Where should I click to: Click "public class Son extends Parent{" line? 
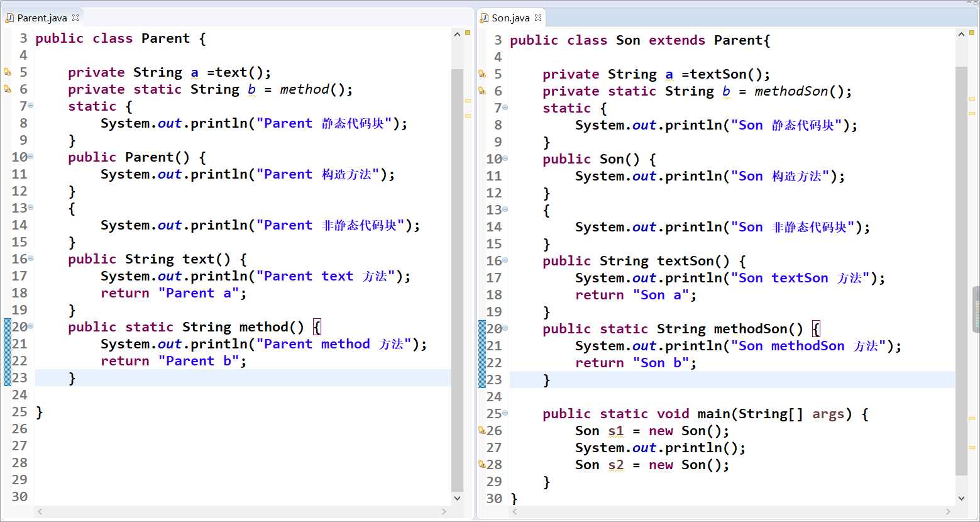[x=640, y=40]
